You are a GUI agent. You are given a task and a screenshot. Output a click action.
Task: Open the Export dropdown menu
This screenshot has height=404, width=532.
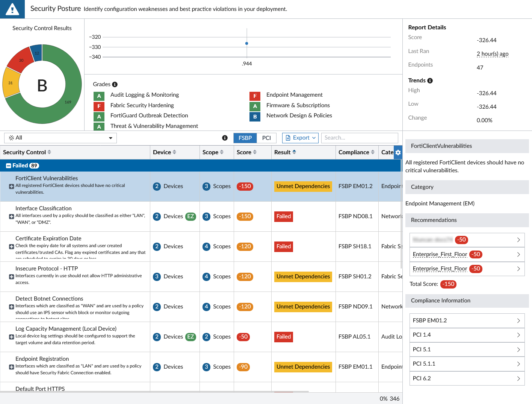300,138
